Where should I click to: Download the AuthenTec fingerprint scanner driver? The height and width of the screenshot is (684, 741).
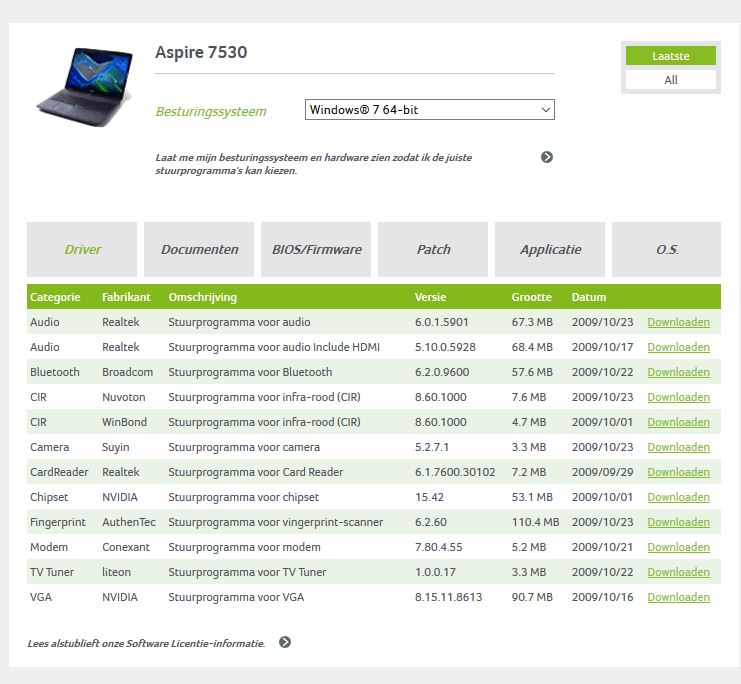pos(678,522)
